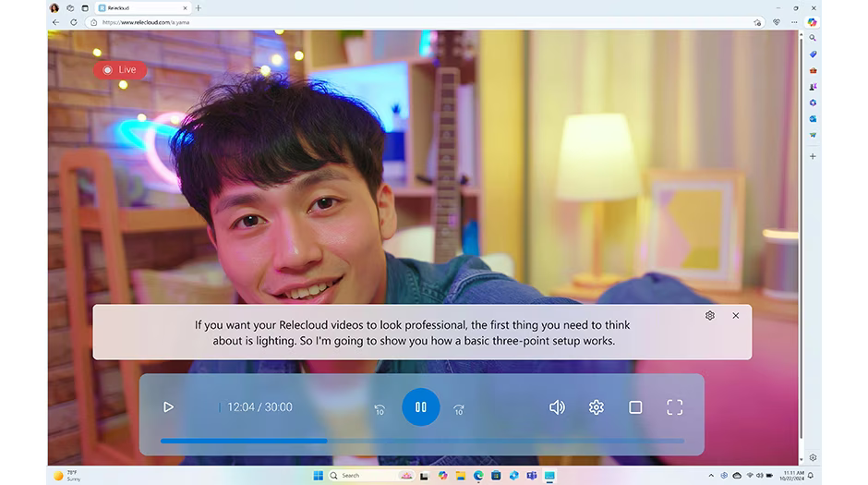Screen dimensions: 868x485
Task: Close the live captions panel
Action: click(735, 316)
